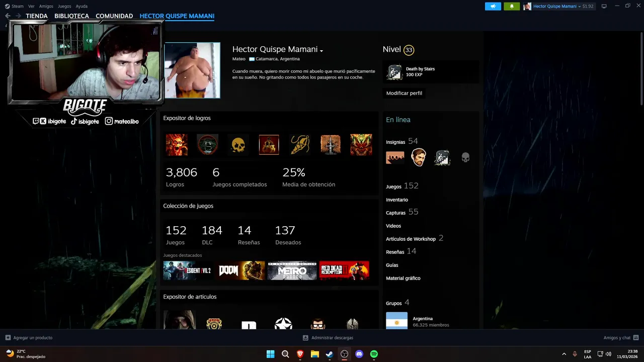This screenshot has width=644, height=362.
Task: Open the white star emblem showcase item
Action: pyautogui.click(x=283, y=323)
